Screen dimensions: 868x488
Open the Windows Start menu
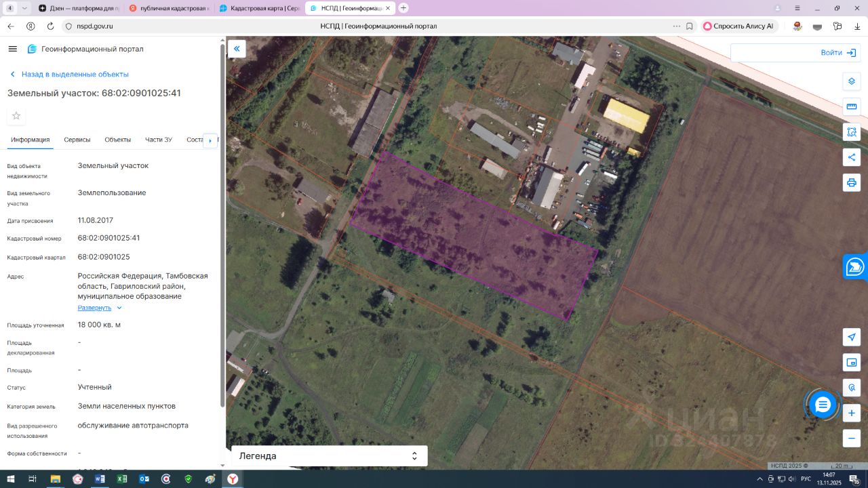(10, 479)
